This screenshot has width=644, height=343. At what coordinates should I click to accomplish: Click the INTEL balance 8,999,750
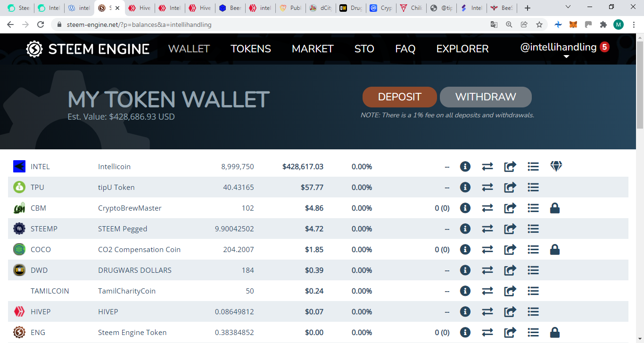pyautogui.click(x=238, y=166)
